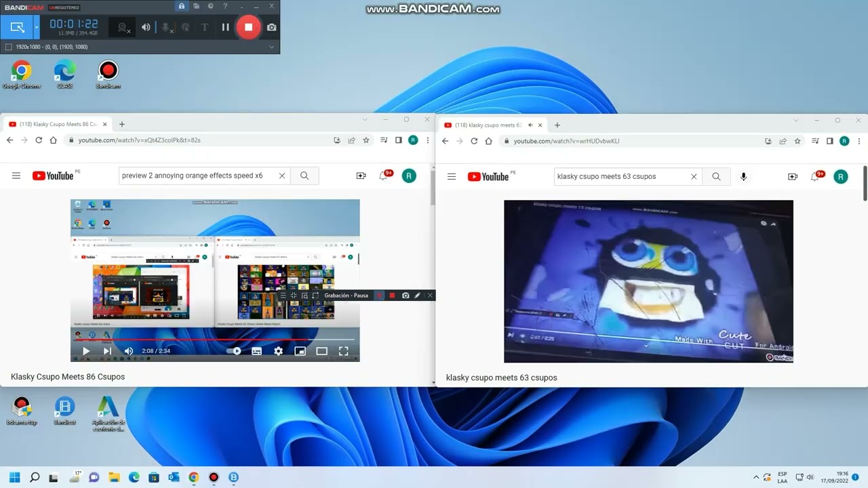Open new tab in left Chrome window

tap(122, 124)
